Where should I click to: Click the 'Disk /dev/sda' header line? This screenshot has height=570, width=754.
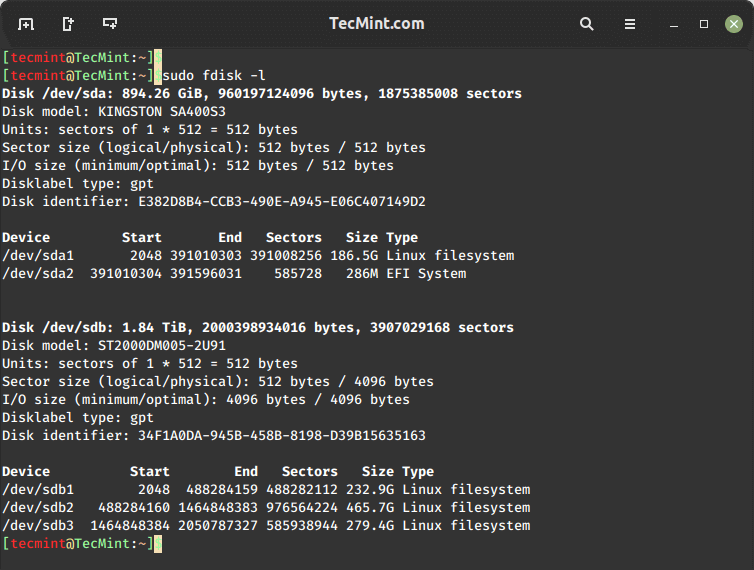tap(262, 93)
